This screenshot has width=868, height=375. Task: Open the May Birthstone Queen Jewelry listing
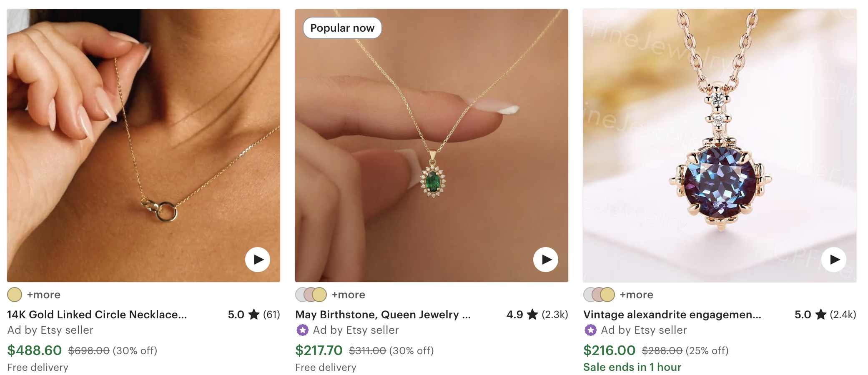tap(383, 315)
